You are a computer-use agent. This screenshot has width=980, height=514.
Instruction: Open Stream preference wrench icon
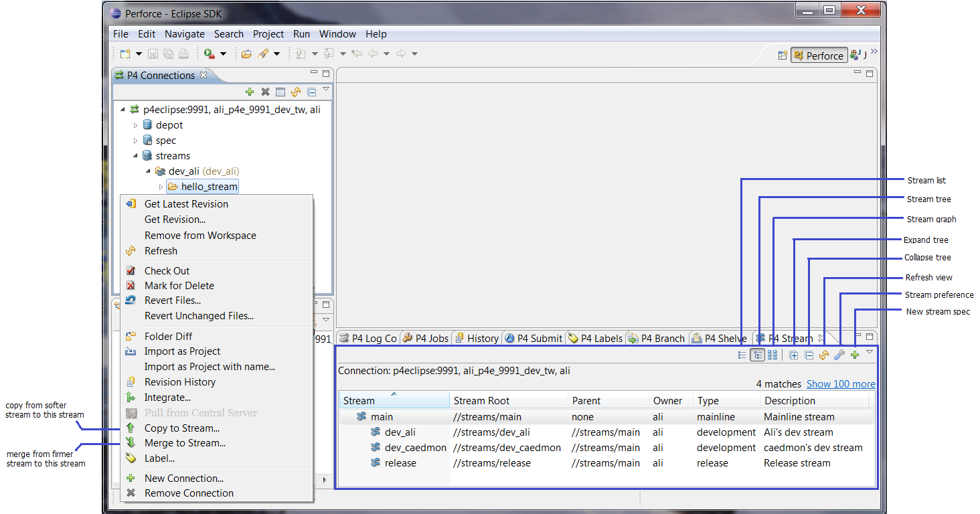coord(839,355)
